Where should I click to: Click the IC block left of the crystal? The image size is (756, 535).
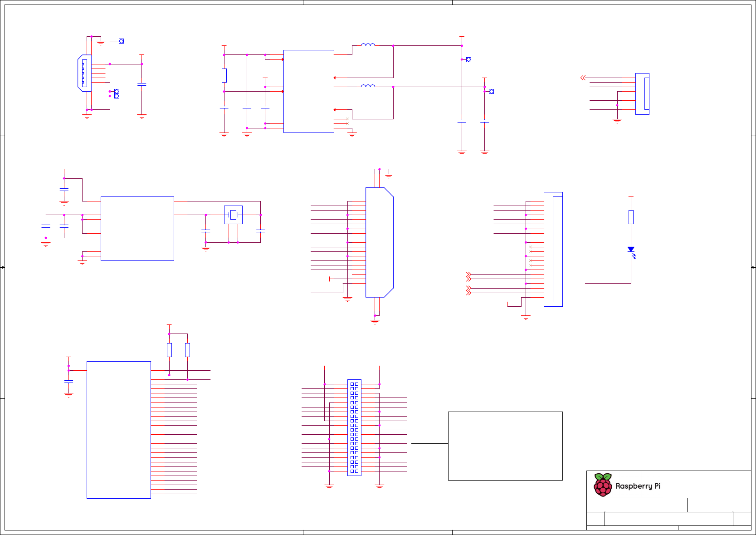(137, 228)
